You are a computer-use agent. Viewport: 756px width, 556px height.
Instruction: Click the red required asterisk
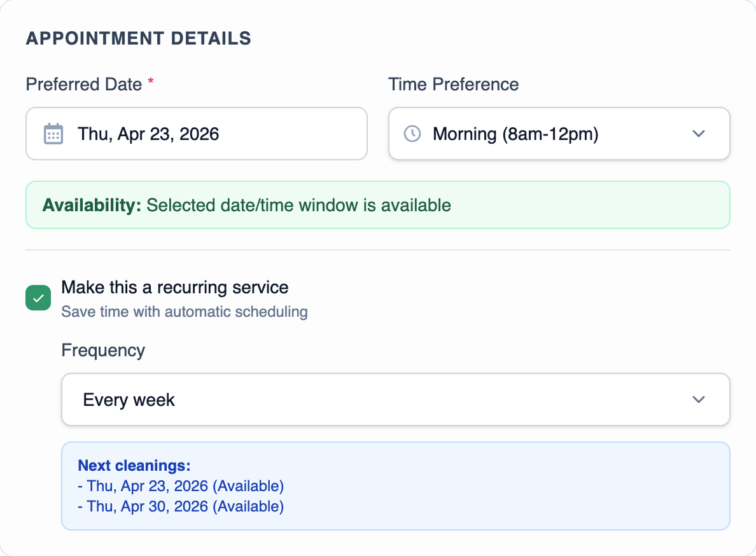click(151, 83)
